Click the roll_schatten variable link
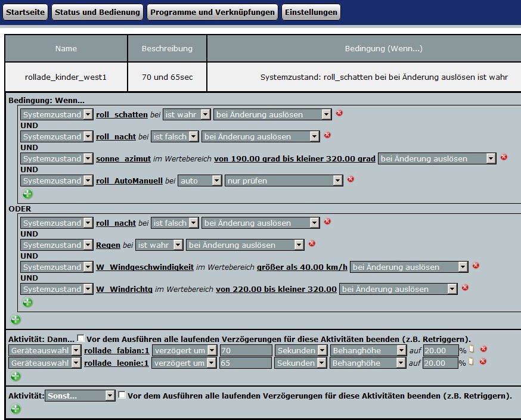This screenshot has height=420, width=521. tap(122, 114)
